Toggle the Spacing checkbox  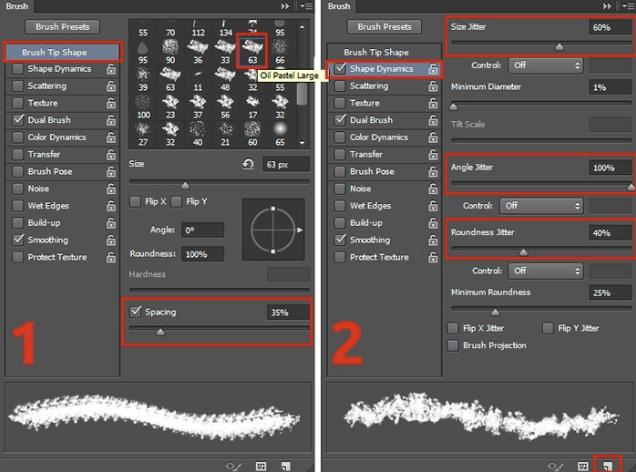coord(135,311)
